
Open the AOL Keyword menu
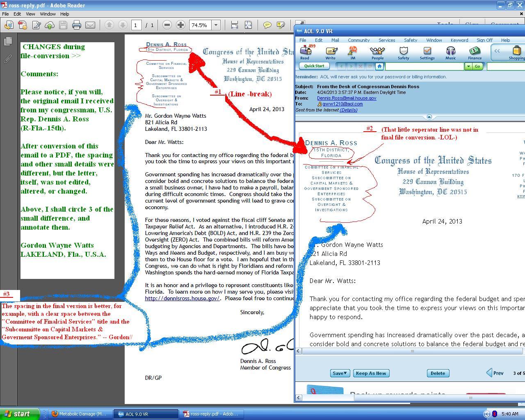pos(459,40)
